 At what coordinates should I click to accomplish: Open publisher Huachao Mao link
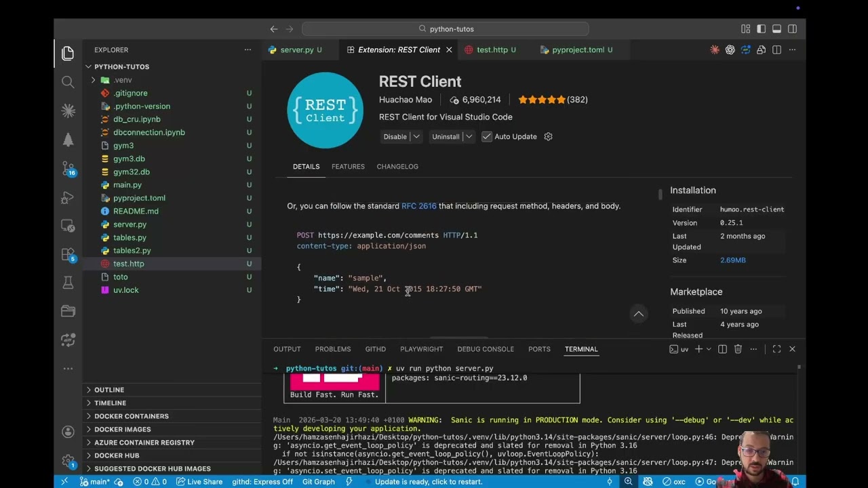tap(406, 100)
